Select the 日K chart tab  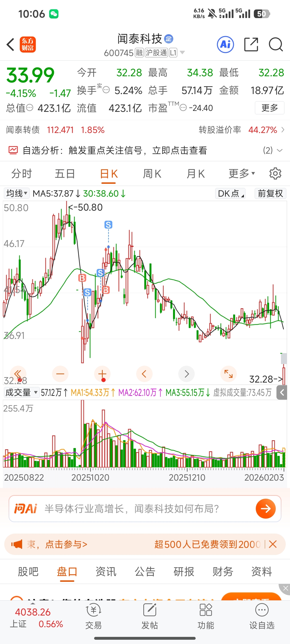(x=109, y=174)
